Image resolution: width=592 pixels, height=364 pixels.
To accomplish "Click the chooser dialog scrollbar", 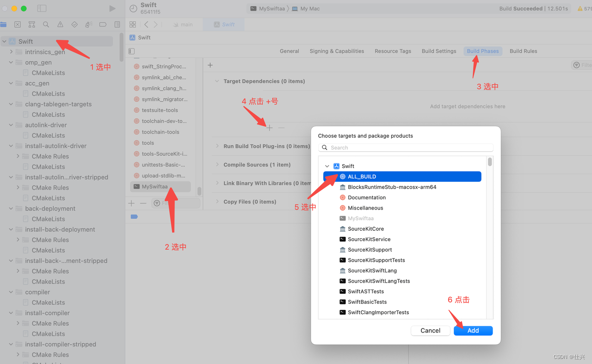I will 490,162.
